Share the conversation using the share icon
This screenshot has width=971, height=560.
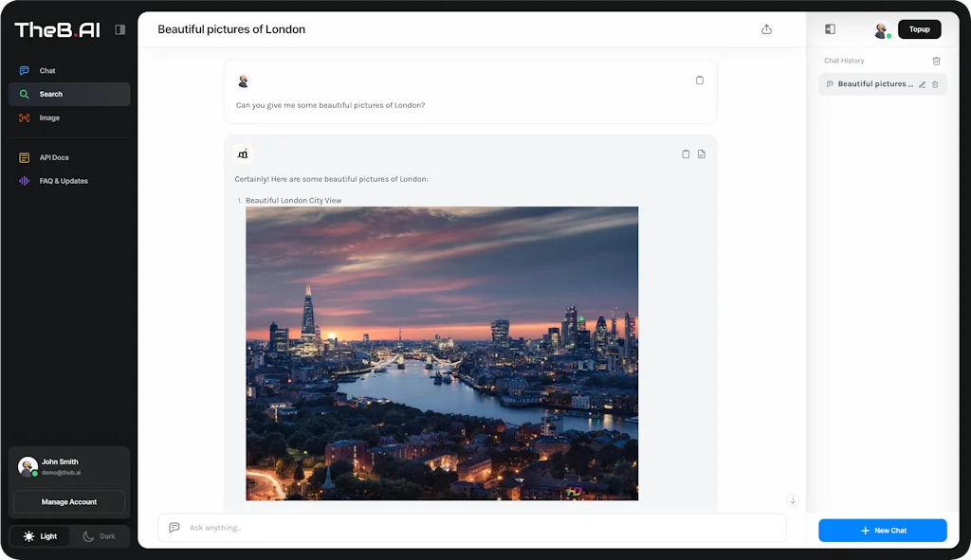coord(766,29)
